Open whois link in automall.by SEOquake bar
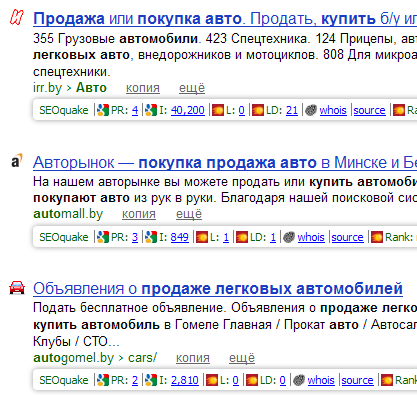This screenshot has height=395, width=417. (x=311, y=237)
